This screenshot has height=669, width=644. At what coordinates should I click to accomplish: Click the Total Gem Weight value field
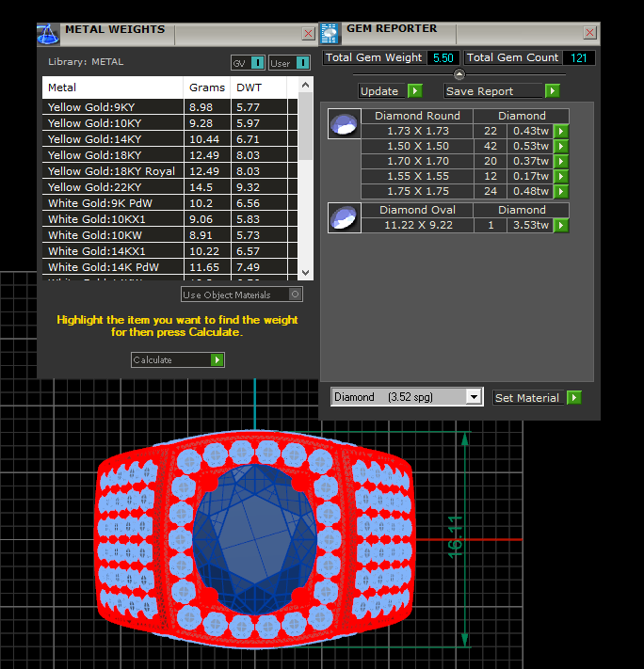[443, 57]
